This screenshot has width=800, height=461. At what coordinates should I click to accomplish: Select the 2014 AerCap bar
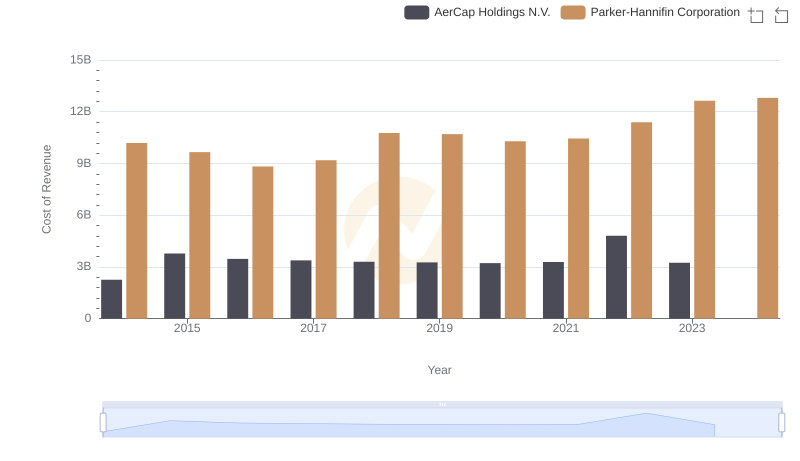click(111, 299)
